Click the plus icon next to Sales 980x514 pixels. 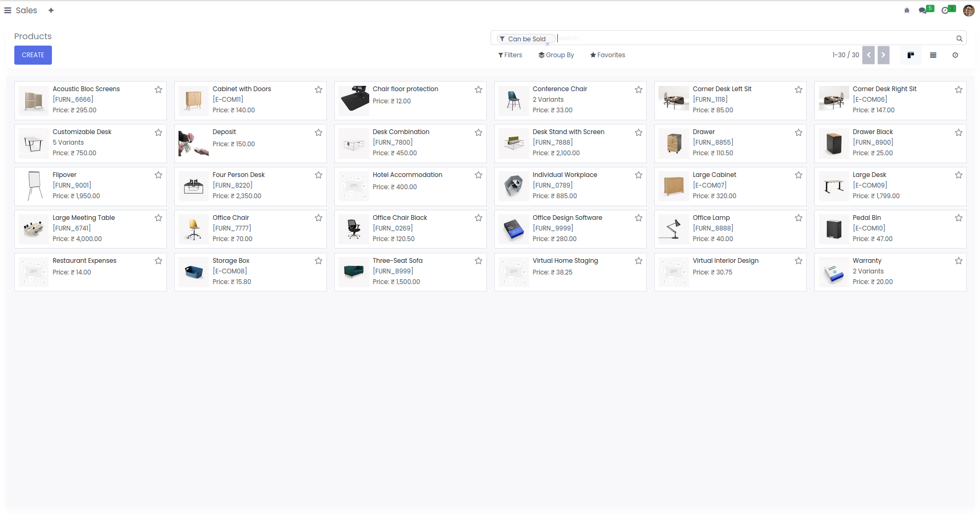point(51,11)
